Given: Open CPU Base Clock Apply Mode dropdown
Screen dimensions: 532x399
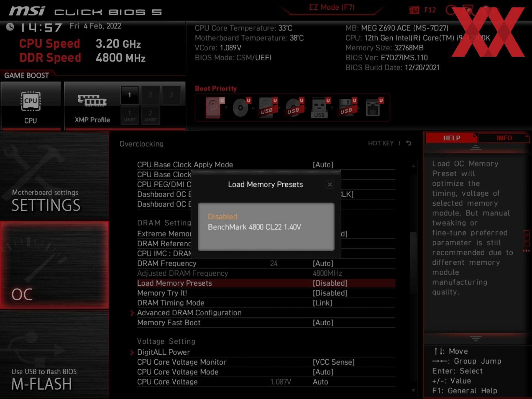Looking at the screenshot, I should pyautogui.click(x=323, y=165).
